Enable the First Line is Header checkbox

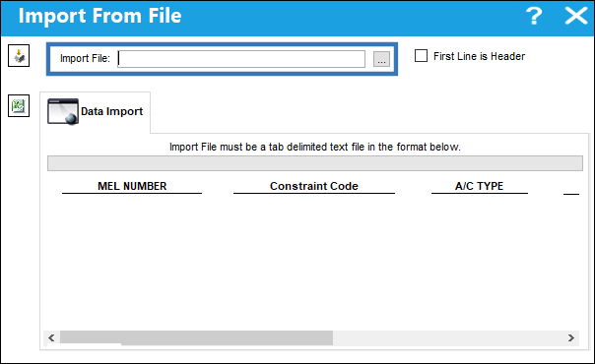click(421, 56)
